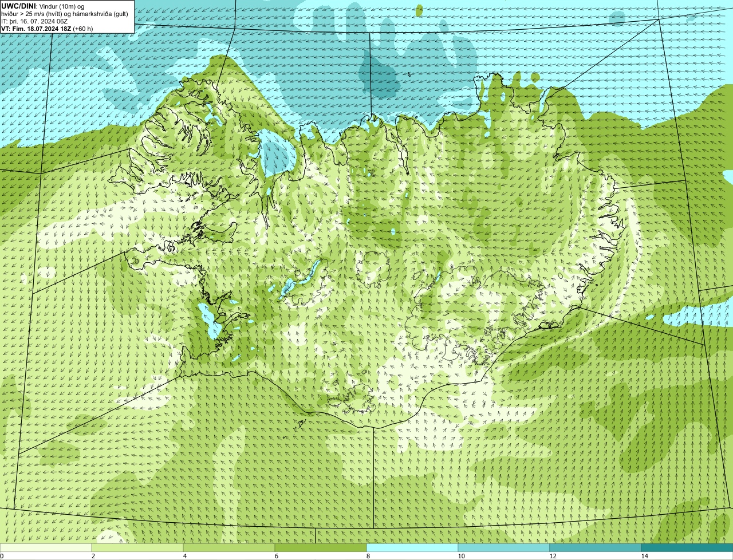Click the legend scale label "12"
Viewport: 733px width, 560px height.
click(553, 556)
